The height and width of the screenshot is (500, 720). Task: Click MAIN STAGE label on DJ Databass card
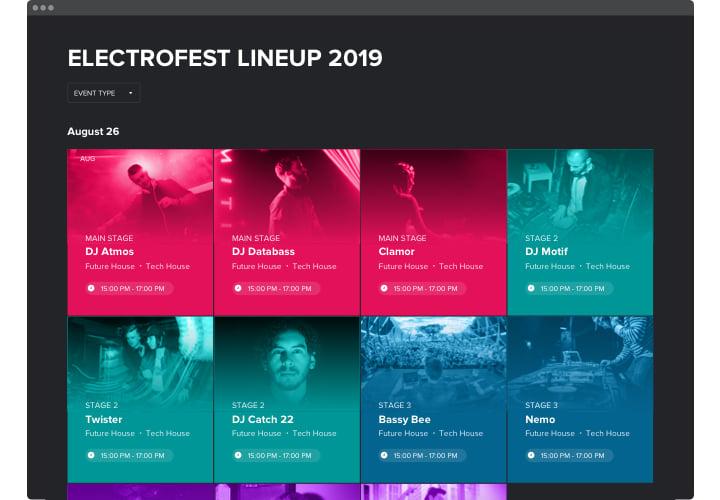[x=256, y=238]
